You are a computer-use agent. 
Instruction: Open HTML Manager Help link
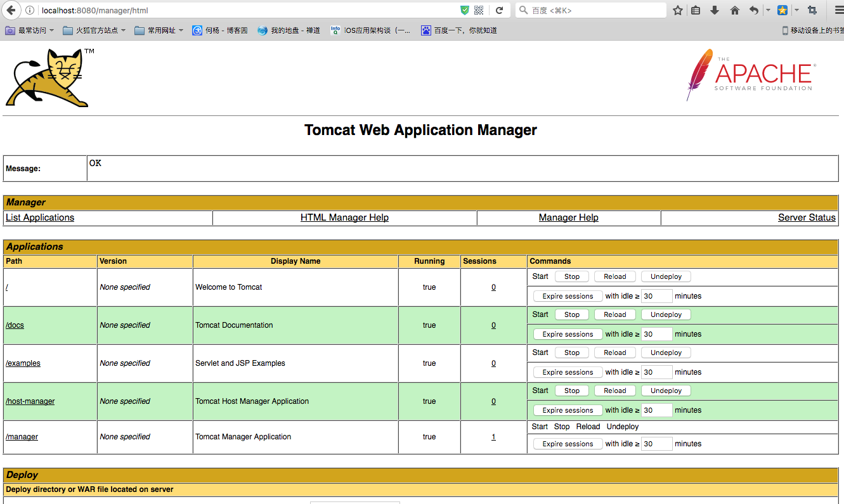coord(344,217)
